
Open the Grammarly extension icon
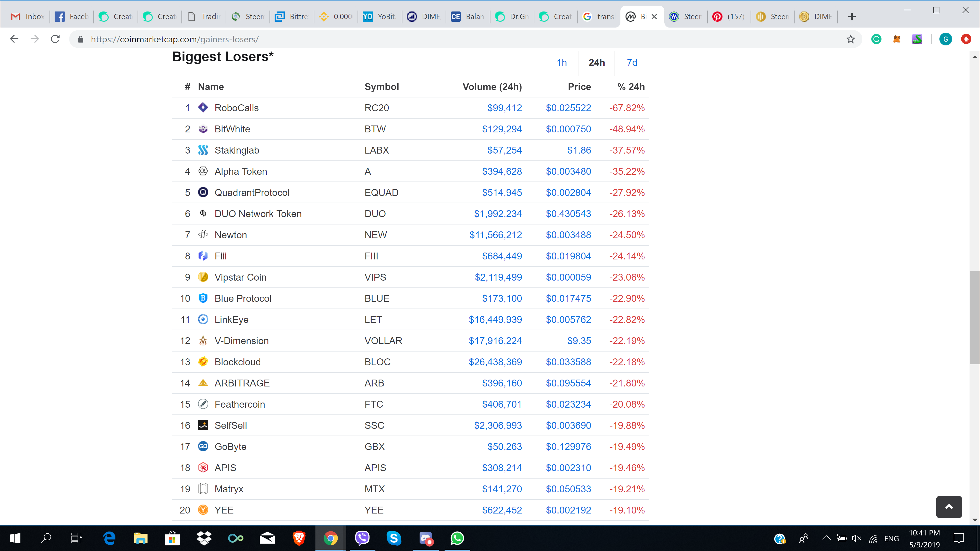(876, 39)
